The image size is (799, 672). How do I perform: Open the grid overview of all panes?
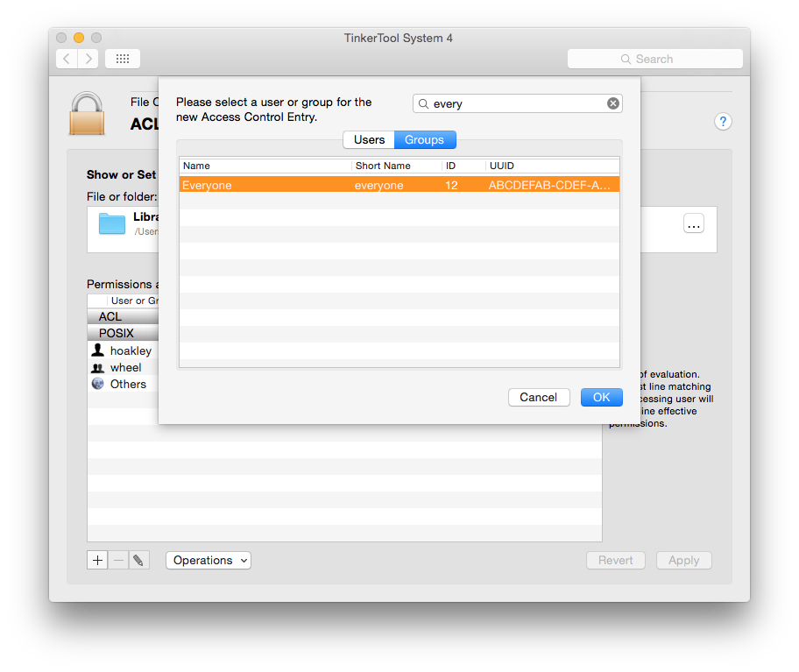click(123, 59)
